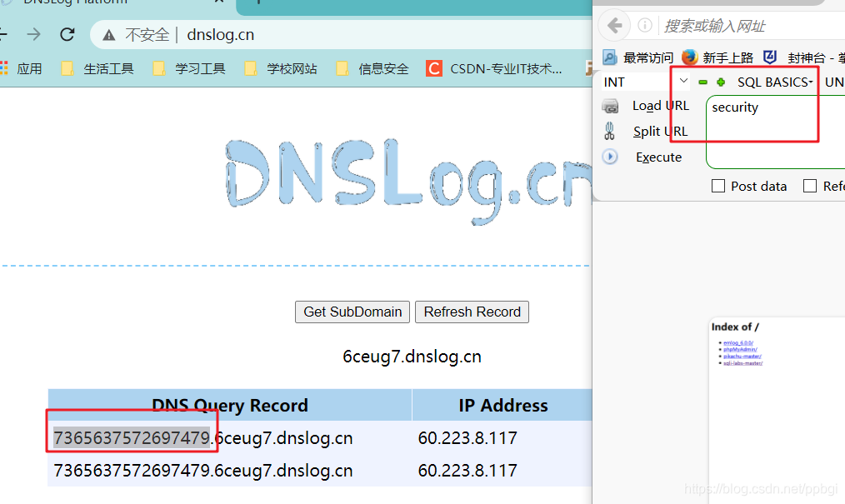Click the HackBar Split URL button

[x=660, y=132]
